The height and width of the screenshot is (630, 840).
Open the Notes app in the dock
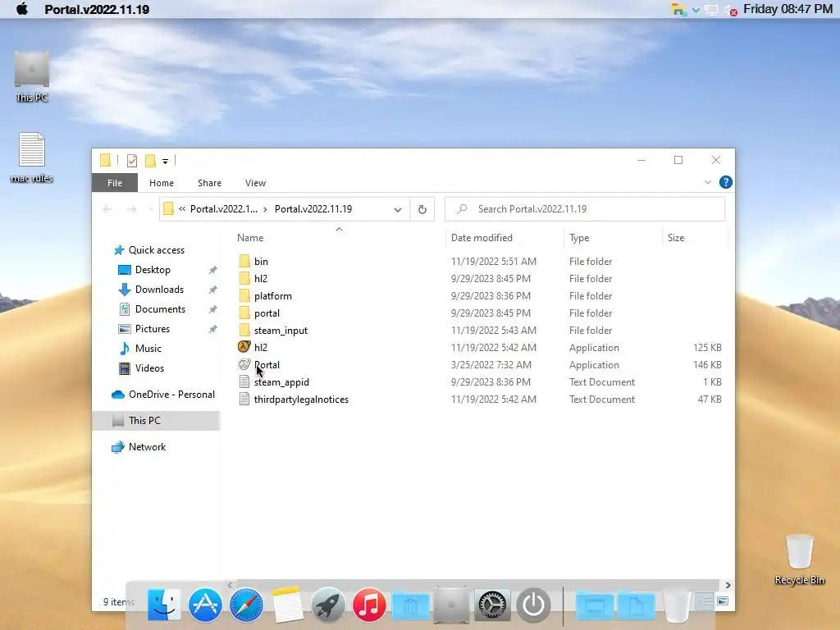click(x=287, y=605)
